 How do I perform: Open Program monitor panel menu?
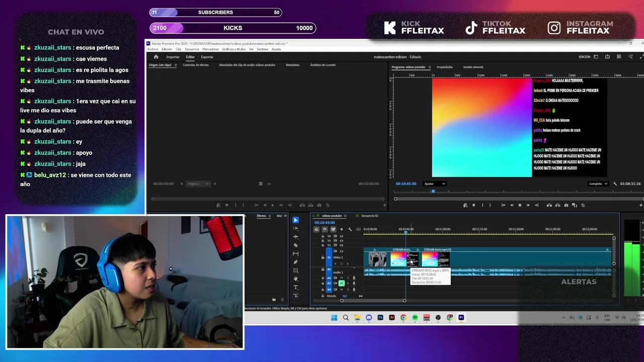click(x=429, y=67)
